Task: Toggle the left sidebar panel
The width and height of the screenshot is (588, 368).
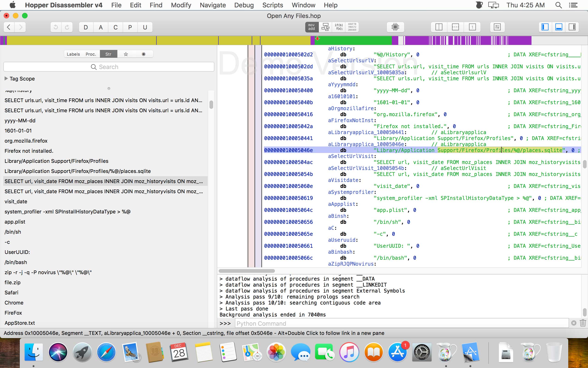Action: click(545, 27)
